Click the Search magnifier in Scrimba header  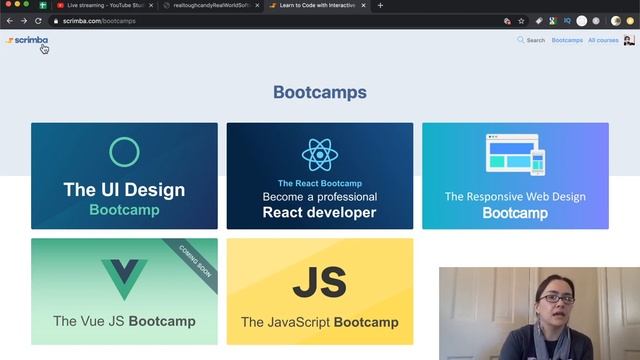[520, 40]
